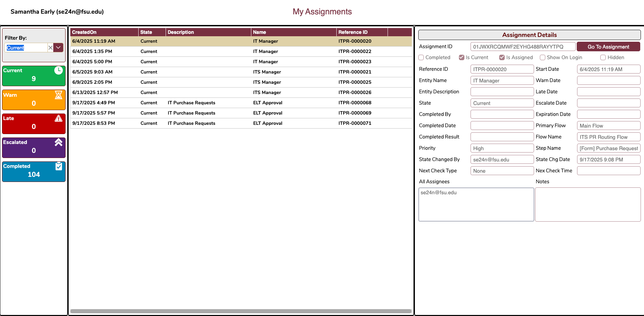
Task: Enable the Hidden checkbox
Action: 603,57
